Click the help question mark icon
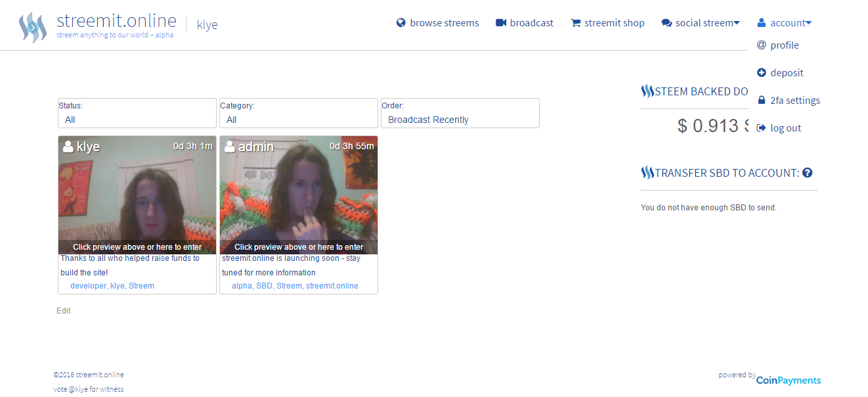The image size is (868, 397). coord(808,173)
